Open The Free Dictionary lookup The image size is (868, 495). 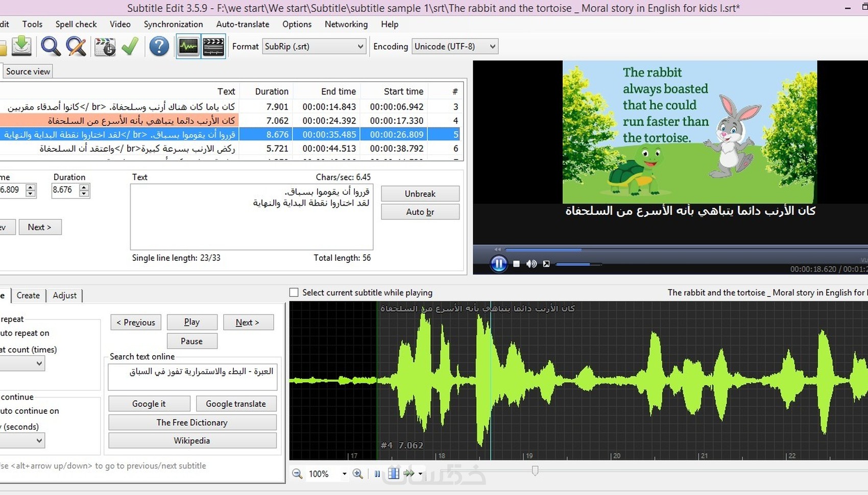click(x=192, y=423)
